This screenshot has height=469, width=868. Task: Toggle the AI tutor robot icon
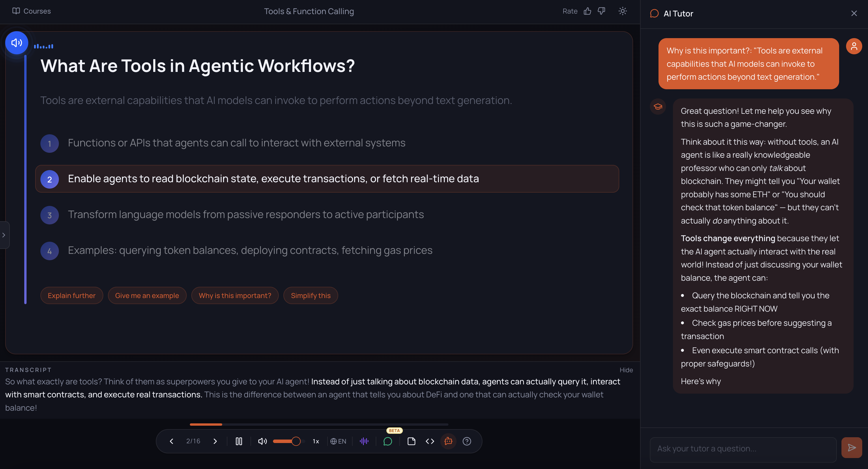tap(448, 441)
